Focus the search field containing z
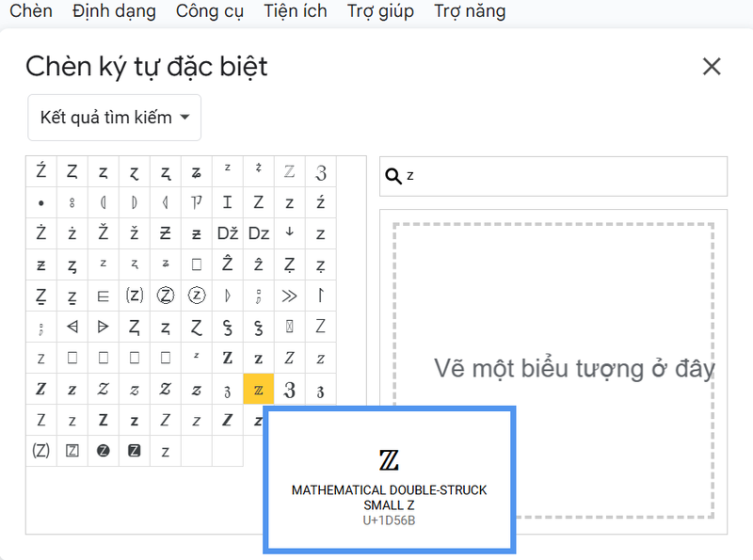The height and width of the screenshot is (560, 753). [x=553, y=176]
